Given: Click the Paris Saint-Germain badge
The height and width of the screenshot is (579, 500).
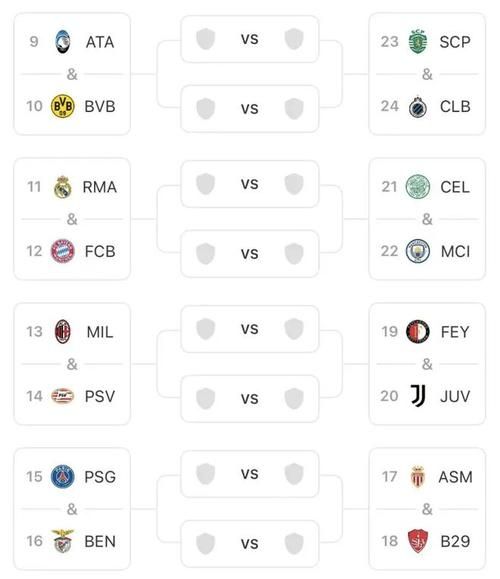Looking at the screenshot, I should click(x=63, y=476).
